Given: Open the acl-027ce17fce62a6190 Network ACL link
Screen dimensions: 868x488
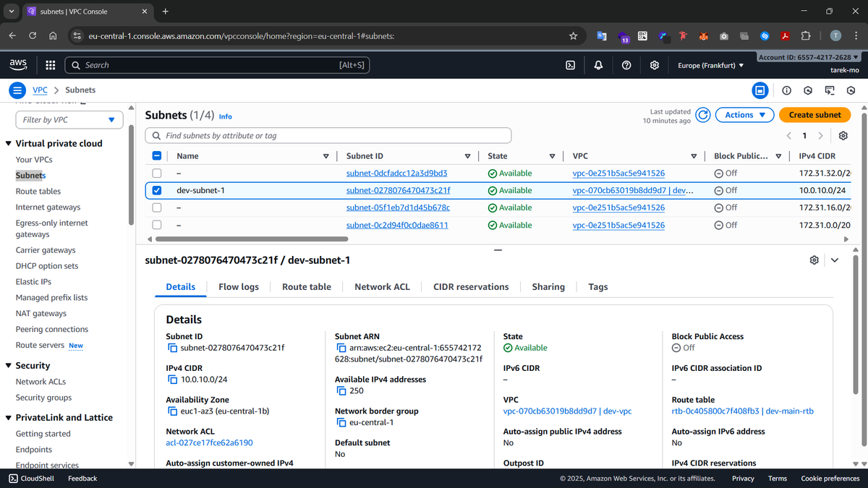Looking at the screenshot, I should point(209,442).
